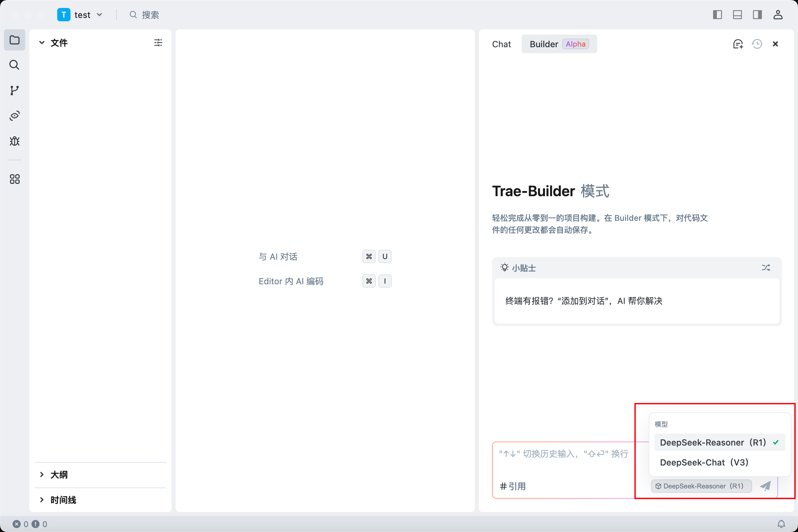The width and height of the screenshot is (798, 532).
Task: Open the Source Control branch icon
Action: pyautogui.click(x=14, y=90)
